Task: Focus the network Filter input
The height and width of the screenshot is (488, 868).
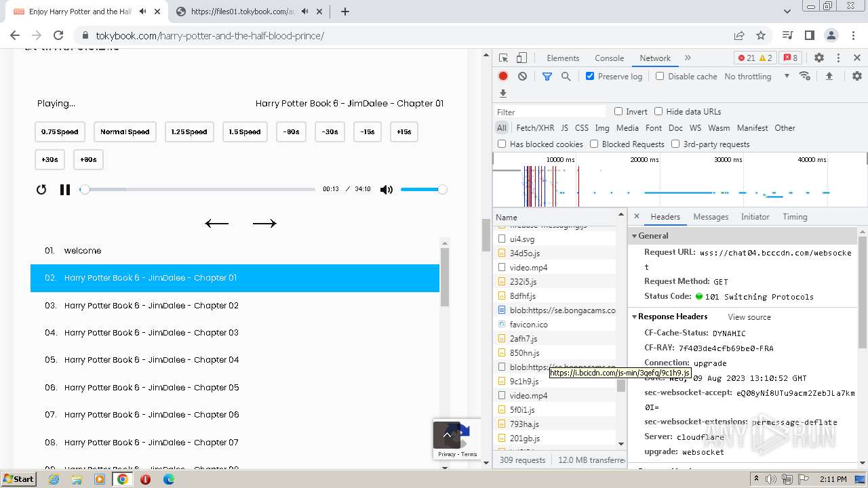Action: click(x=550, y=112)
